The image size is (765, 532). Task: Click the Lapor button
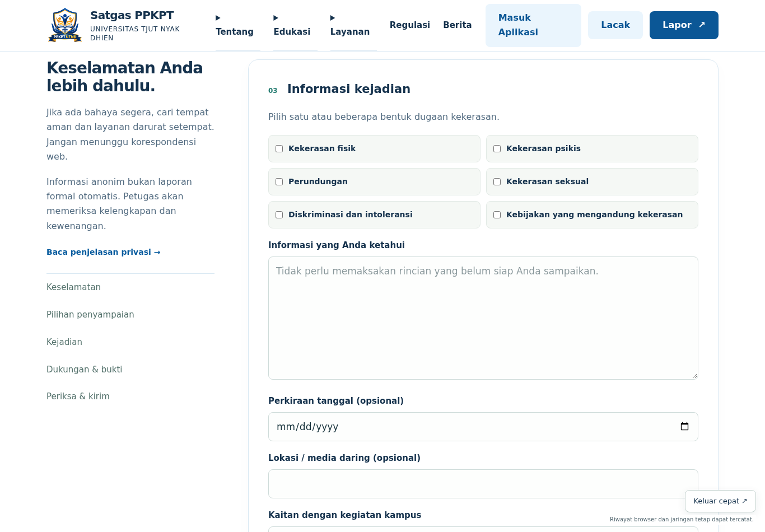point(684,25)
